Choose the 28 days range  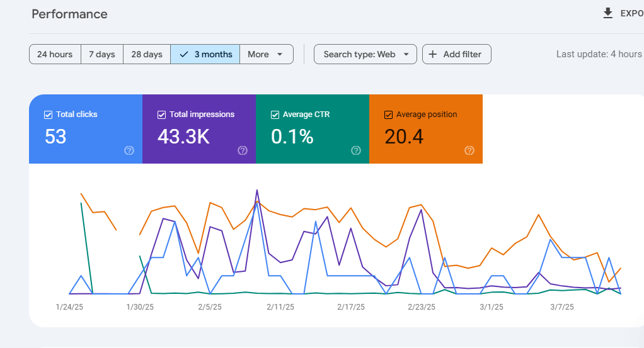tap(147, 54)
